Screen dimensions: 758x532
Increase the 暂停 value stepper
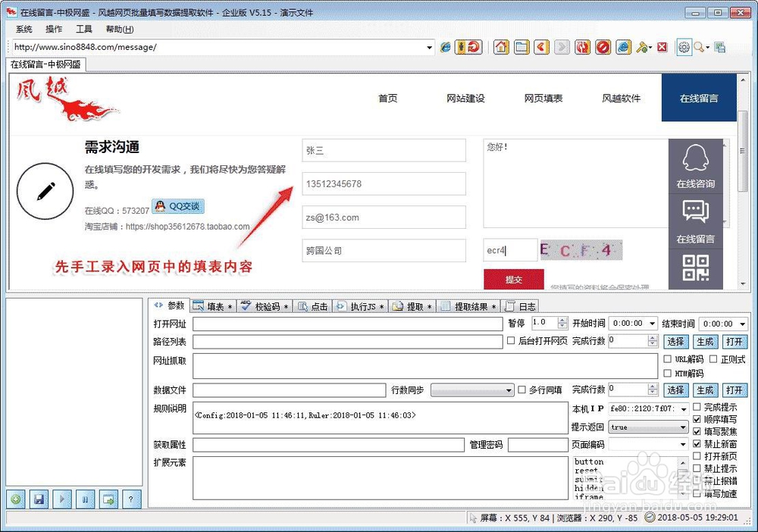[x=562, y=320]
